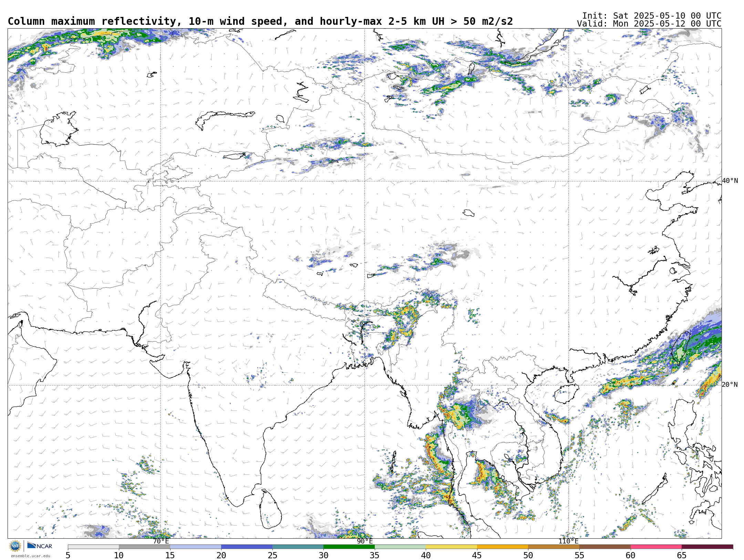This screenshot has height=560, width=744.
Task: Click the colorbar tick label 20
Action: pos(221,556)
